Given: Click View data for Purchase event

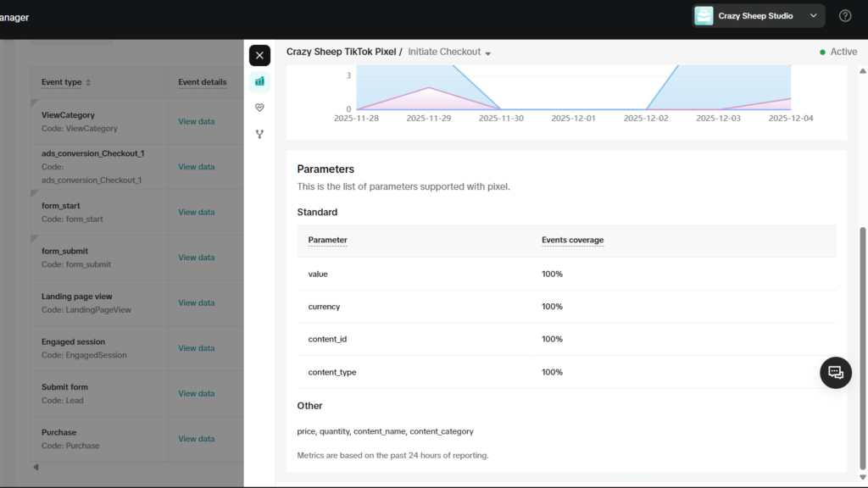Looking at the screenshot, I should point(196,439).
